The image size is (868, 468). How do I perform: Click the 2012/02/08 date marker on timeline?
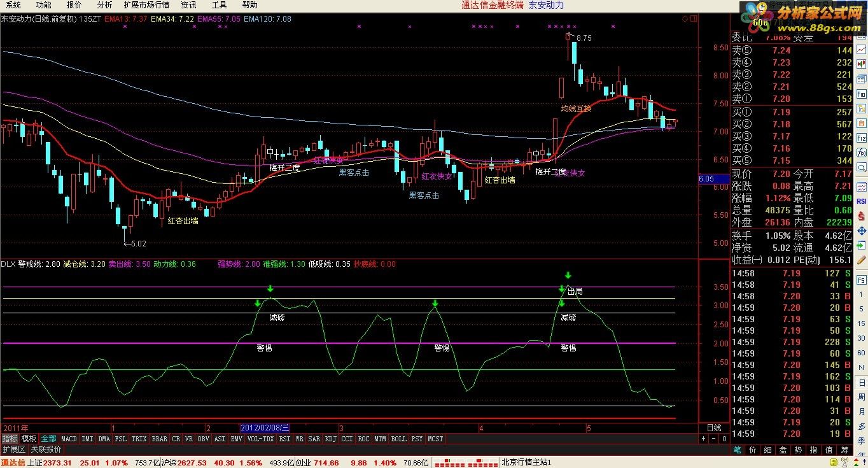click(x=265, y=428)
